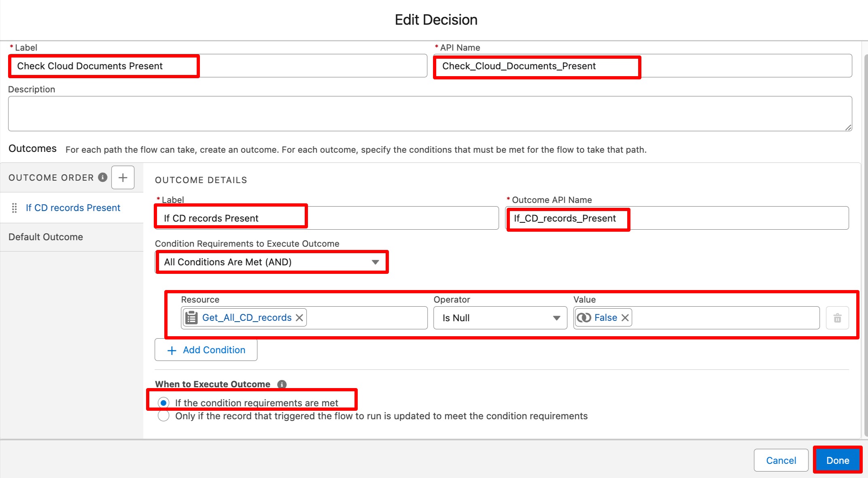The width and height of the screenshot is (868, 478).
Task: Click the Check Cloud Documents Present label field
Action: click(x=217, y=66)
